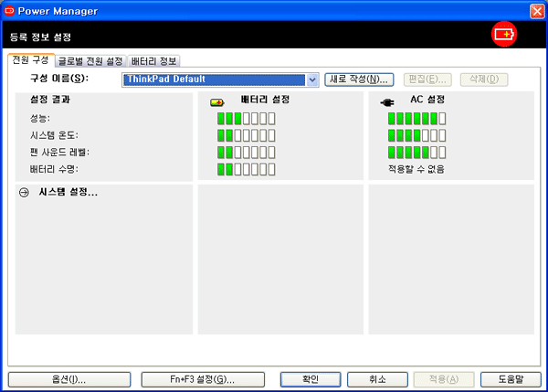Click the arrow icon next to 시스템 설정

click(24, 192)
